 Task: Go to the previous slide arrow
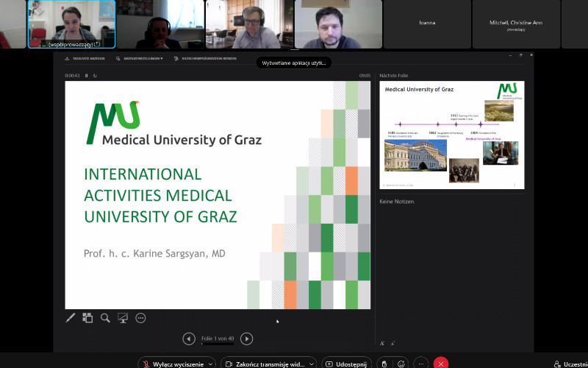(189, 339)
